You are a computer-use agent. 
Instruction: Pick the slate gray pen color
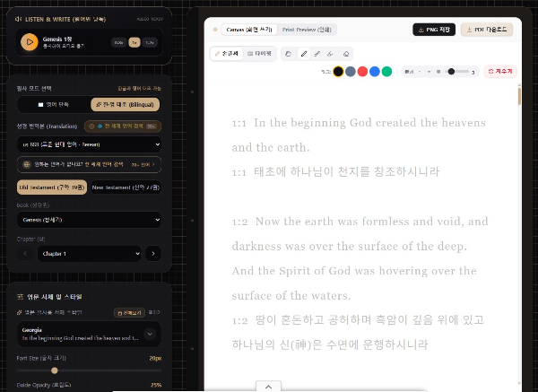(351, 72)
